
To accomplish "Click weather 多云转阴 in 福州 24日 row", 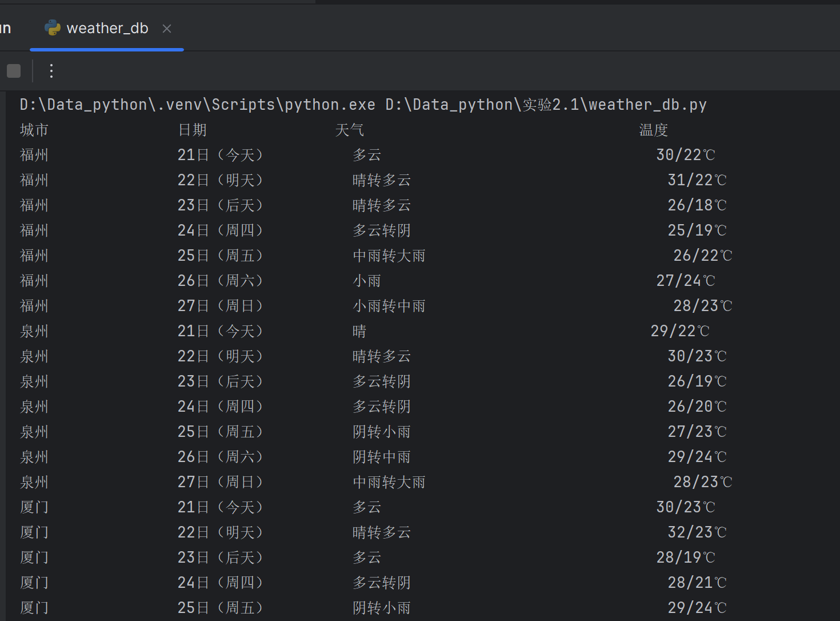I will (382, 230).
